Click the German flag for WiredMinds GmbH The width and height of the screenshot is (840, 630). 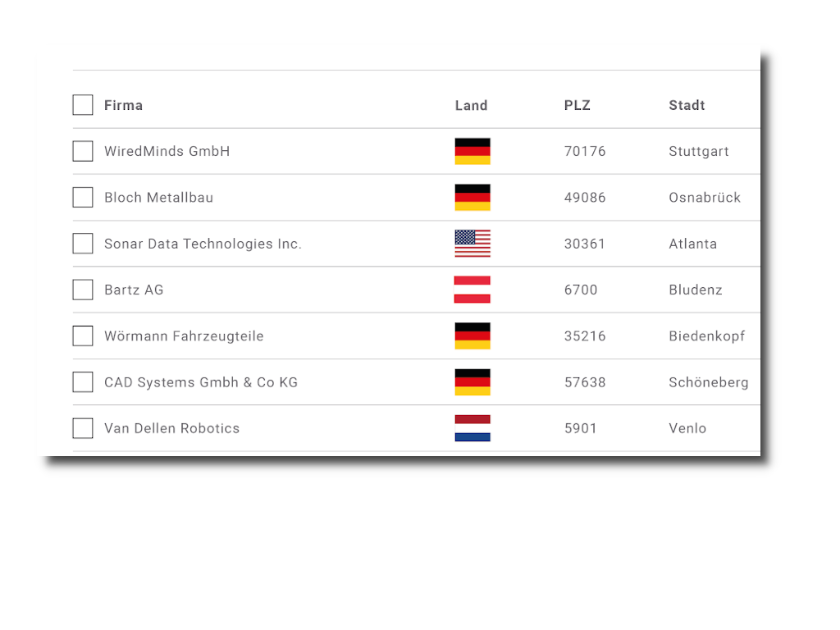pos(472,151)
